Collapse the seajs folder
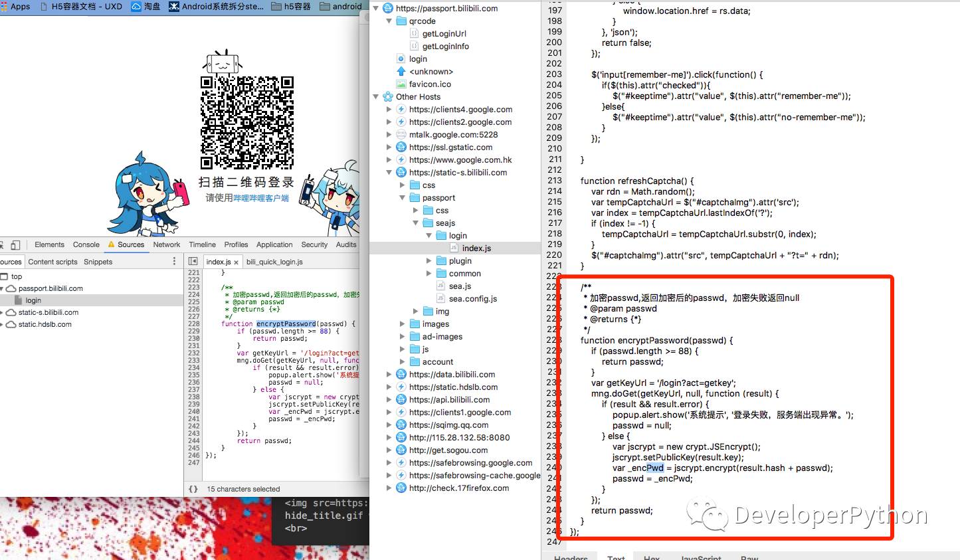 point(416,223)
